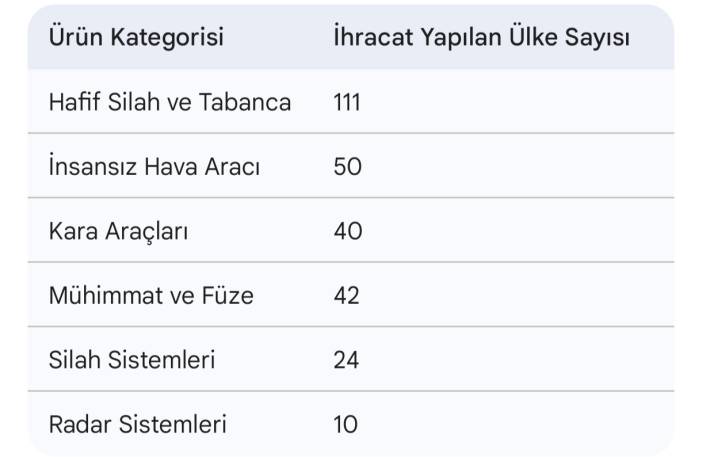Viewport: 702px width, 457px height.
Task: Select the Hafif Silah ve Tabanca cell
Action: (170, 102)
